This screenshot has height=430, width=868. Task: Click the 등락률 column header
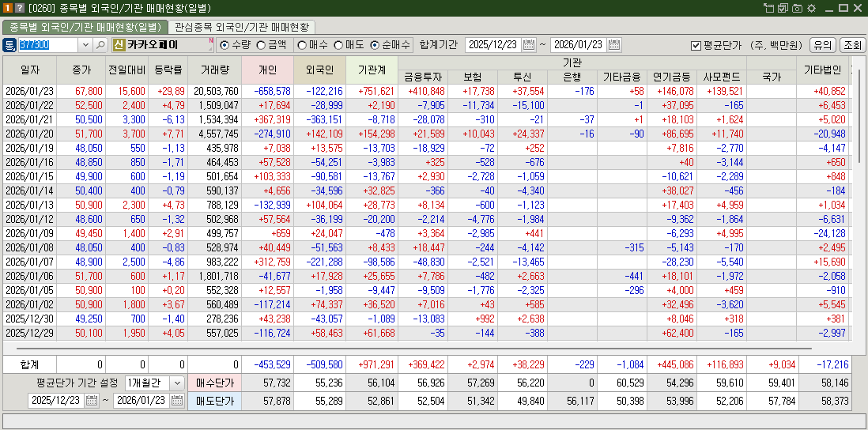pos(168,70)
